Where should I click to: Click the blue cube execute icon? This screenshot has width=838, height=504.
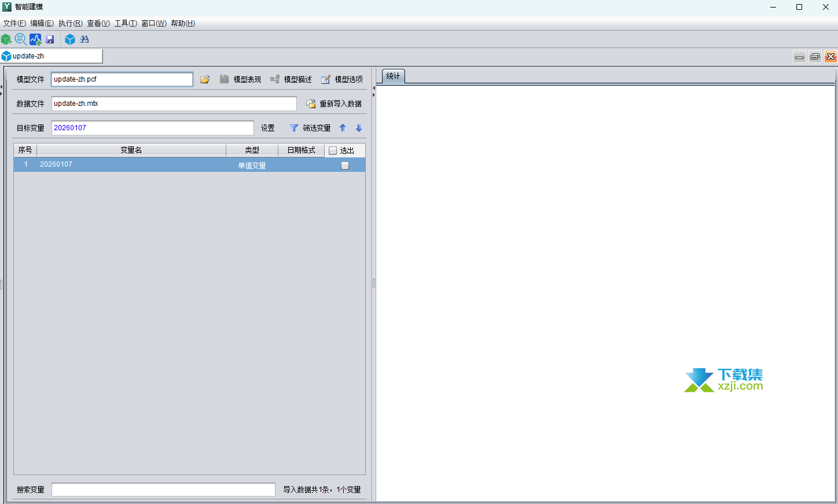pyautogui.click(x=70, y=39)
